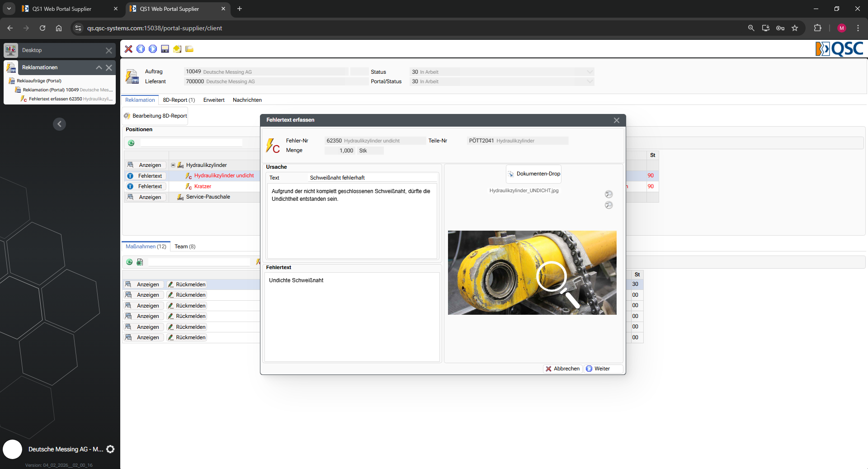The width and height of the screenshot is (868, 469).
Task: Click Fehlertext for the Kratzer row
Action: click(146, 186)
